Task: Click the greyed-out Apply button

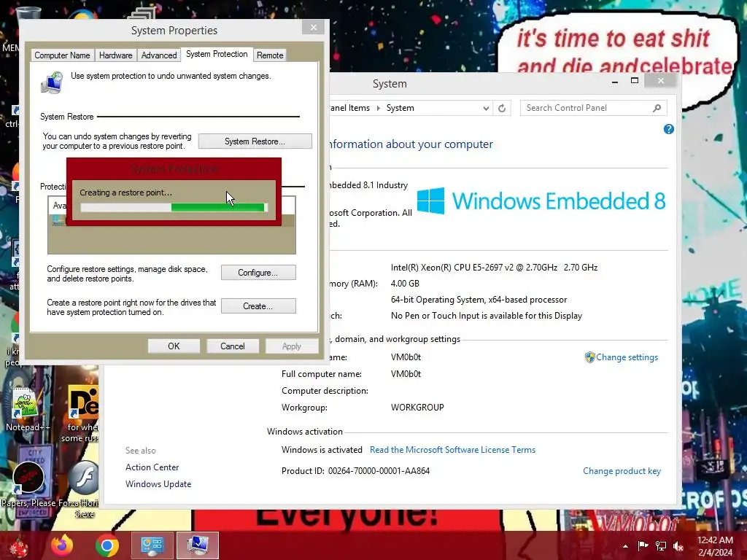Action: pos(292,346)
